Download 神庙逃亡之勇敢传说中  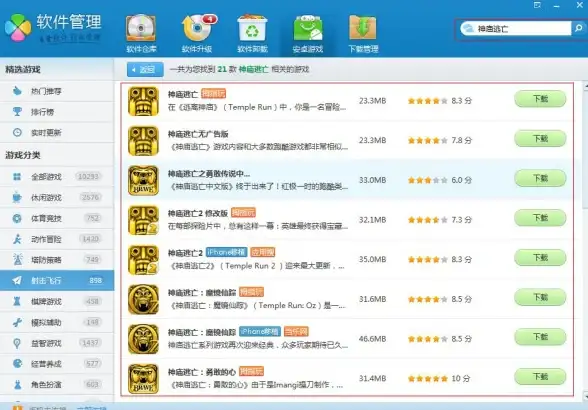540,178
